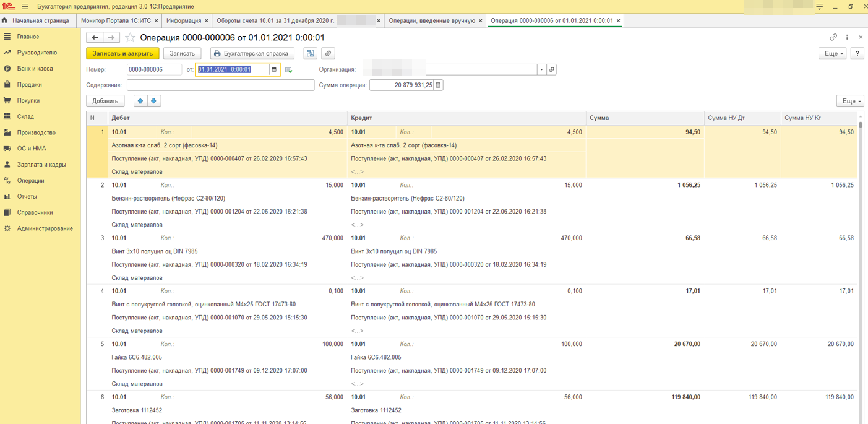This screenshot has width=868, height=424.
Task: Click the attached files paperclip icon
Action: (x=329, y=54)
